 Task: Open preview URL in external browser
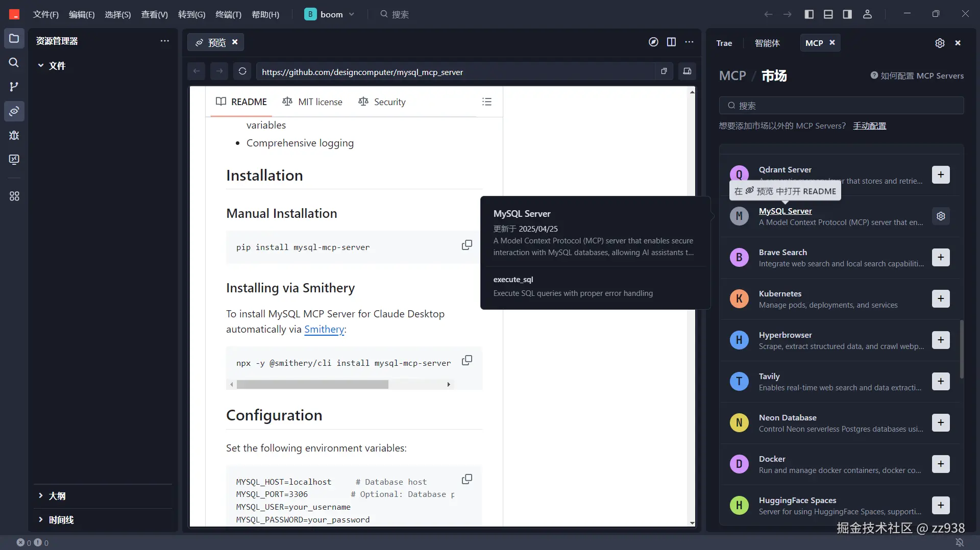pyautogui.click(x=664, y=71)
